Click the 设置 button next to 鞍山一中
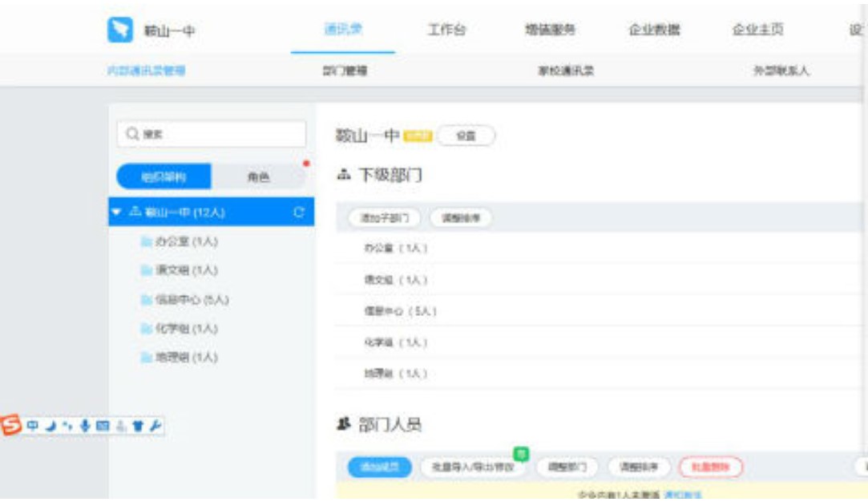 (466, 136)
